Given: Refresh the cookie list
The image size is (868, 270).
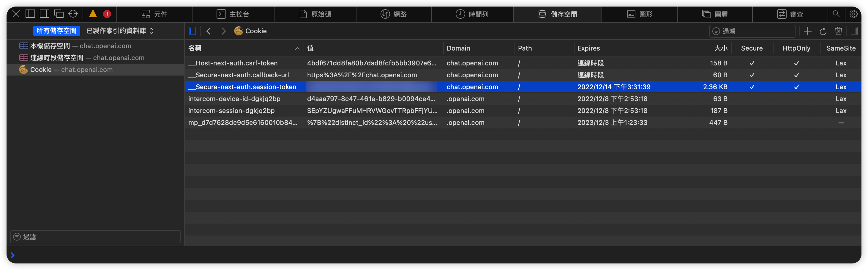Looking at the screenshot, I should click(823, 31).
